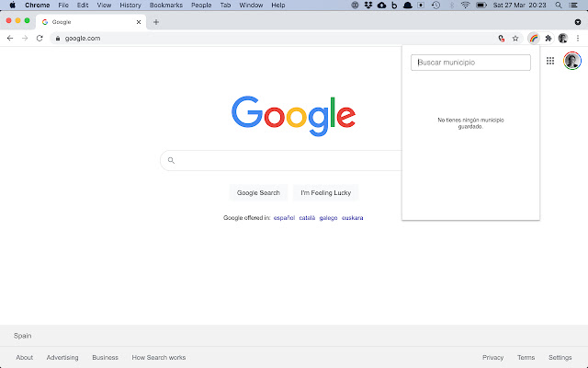Open the View menu
588x368 pixels.
point(104,6)
